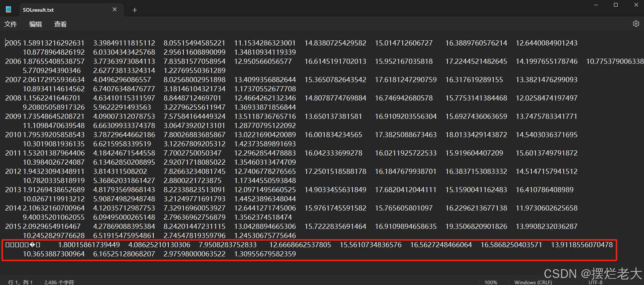Click value 12.6440084901243
The height and width of the screenshot is (285, 644).
(x=546, y=43)
